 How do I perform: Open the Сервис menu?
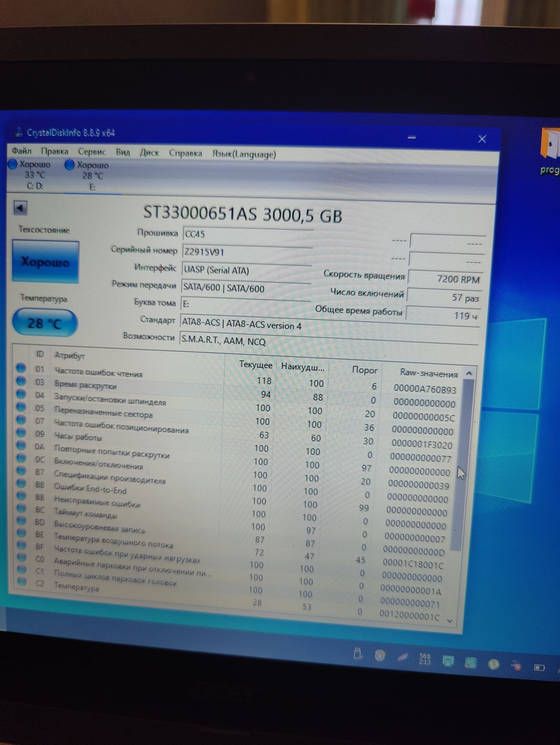(x=92, y=152)
